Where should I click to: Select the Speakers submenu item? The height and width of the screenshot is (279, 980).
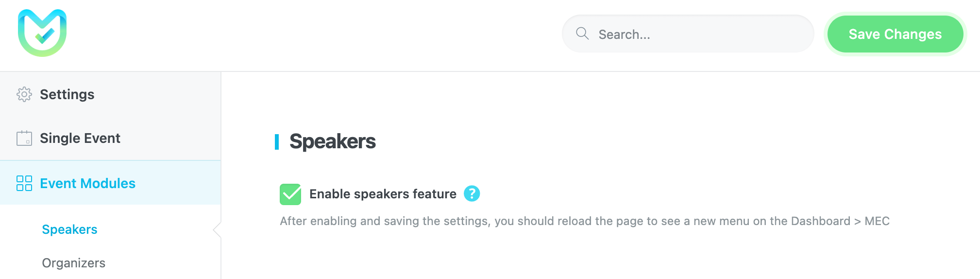pos(69,229)
